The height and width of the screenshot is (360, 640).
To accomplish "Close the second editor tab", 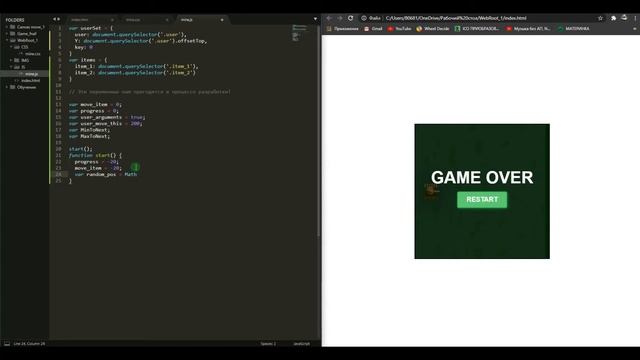I will click(x=167, y=20).
